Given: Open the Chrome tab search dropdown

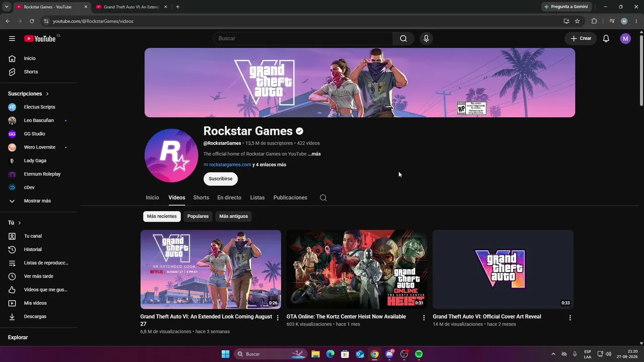Looking at the screenshot, I should coord(7,7).
